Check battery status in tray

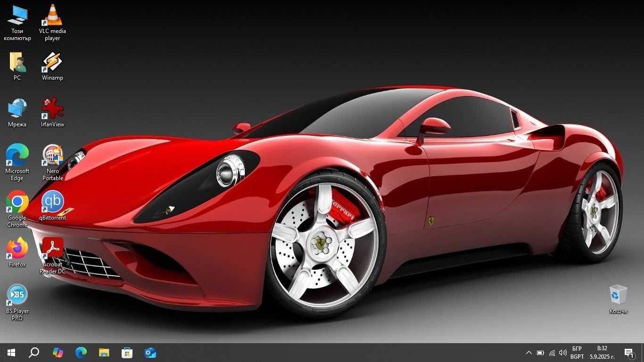(540, 353)
